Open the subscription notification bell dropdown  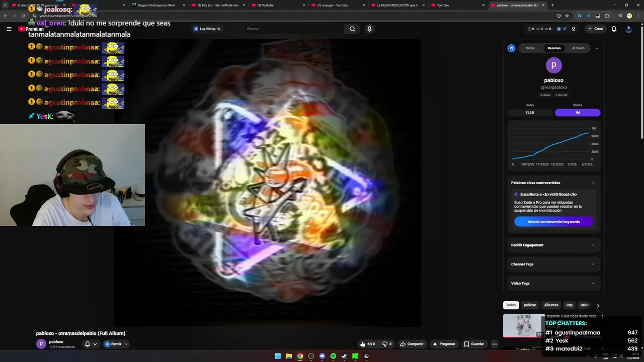(91, 344)
